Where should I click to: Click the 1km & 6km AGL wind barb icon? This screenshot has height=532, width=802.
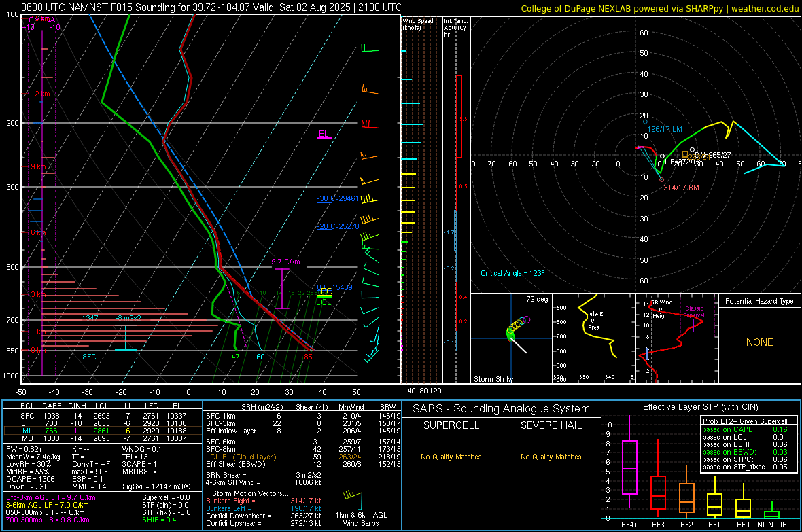coord(353,500)
